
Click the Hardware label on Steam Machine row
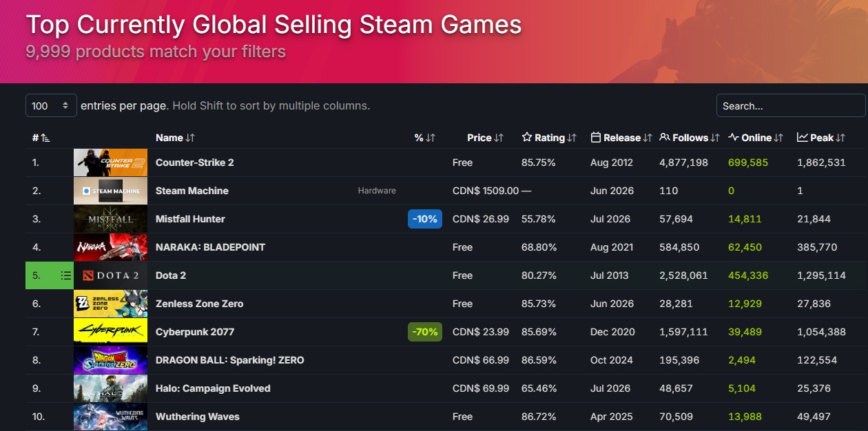(x=377, y=191)
